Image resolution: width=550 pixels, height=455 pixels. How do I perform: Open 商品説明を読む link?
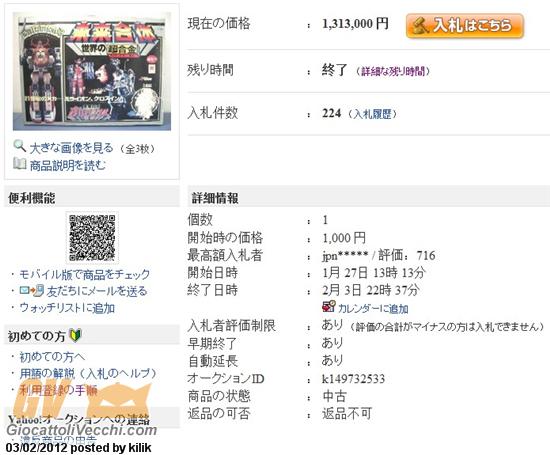coord(67,165)
